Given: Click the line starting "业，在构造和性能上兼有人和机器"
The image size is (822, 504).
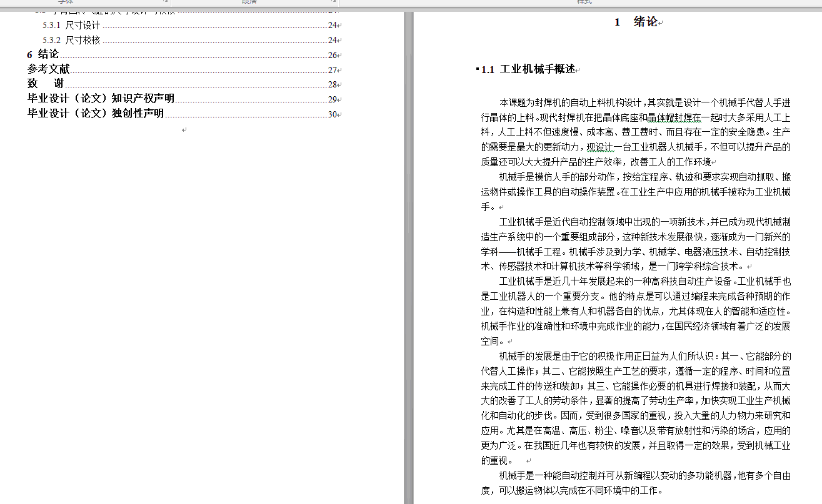Looking at the screenshot, I should pos(636,311).
